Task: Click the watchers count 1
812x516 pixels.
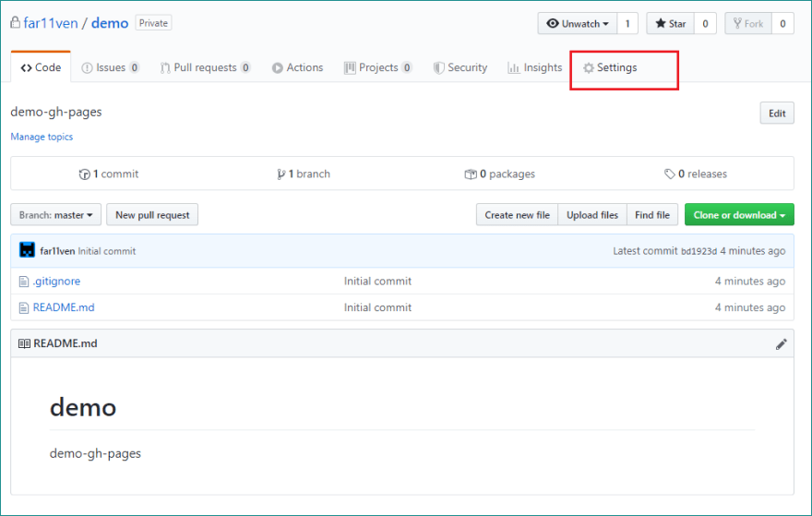Action: [627, 23]
